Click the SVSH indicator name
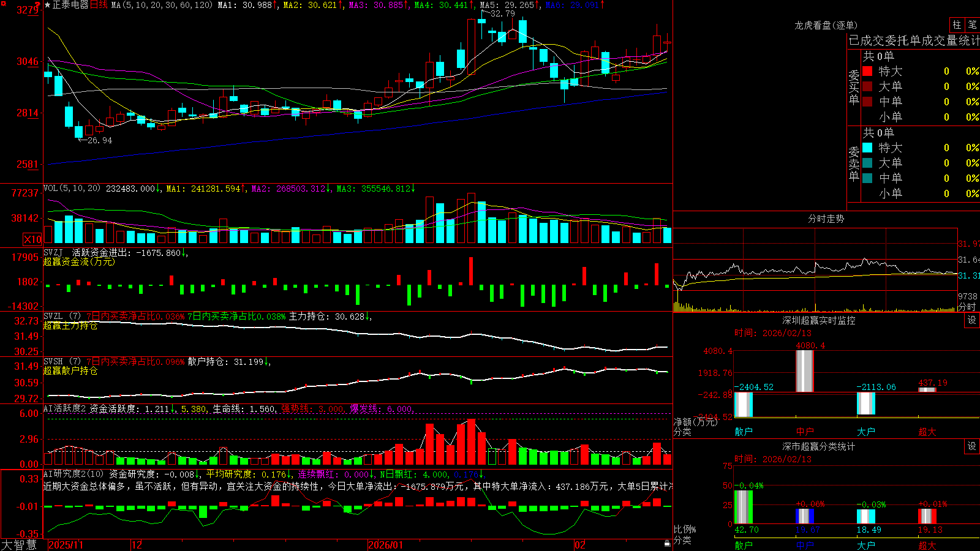Image resolution: width=980 pixels, height=551 pixels. (53, 362)
